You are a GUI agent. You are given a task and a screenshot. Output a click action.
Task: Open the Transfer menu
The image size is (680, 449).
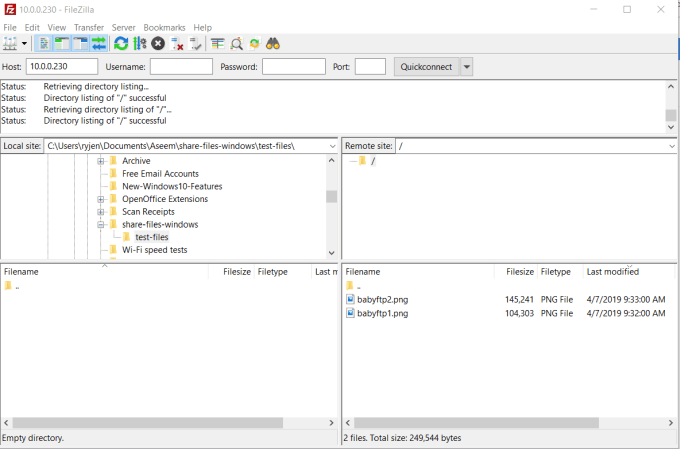coord(88,27)
